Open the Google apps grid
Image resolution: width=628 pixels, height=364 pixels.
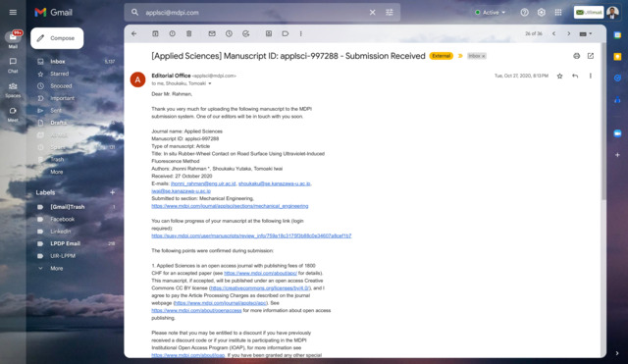[x=558, y=13]
